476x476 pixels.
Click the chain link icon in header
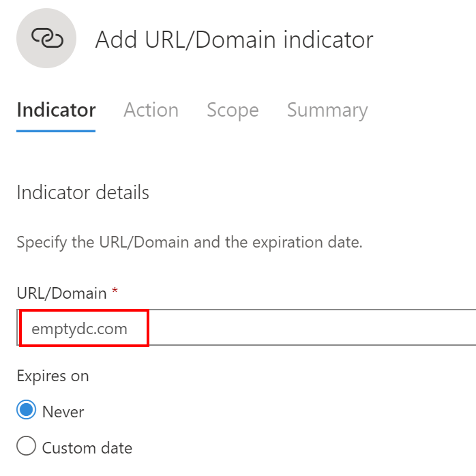[47, 39]
